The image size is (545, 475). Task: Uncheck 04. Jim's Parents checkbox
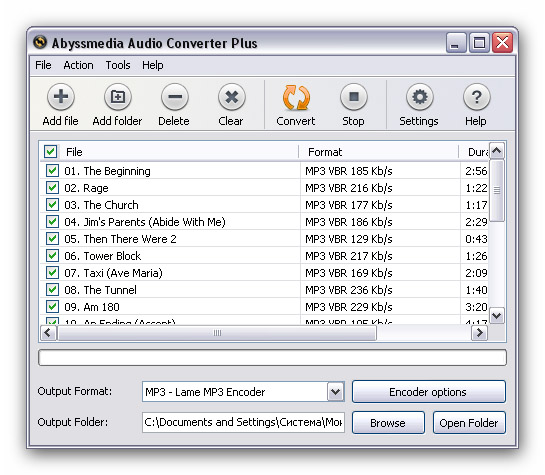[52, 221]
